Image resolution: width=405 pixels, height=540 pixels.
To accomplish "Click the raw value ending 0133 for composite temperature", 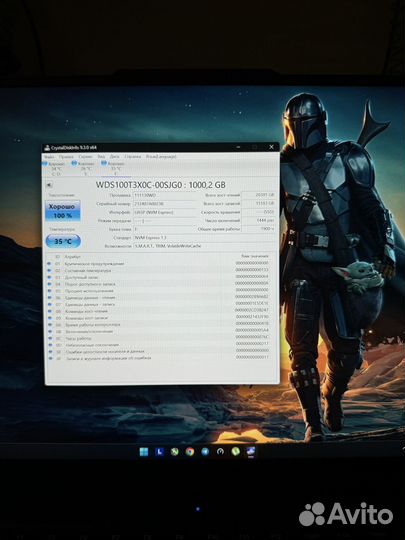I will pyautogui.click(x=252, y=270).
